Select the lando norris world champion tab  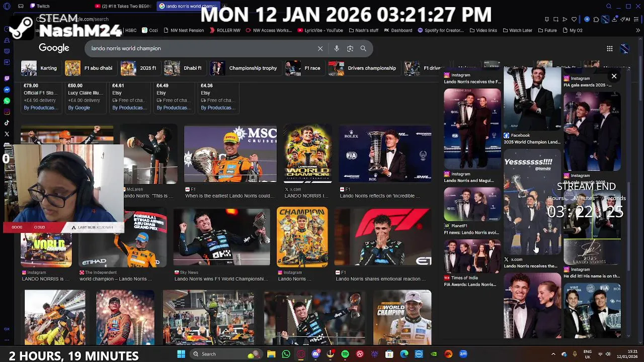(x=187, y=6)
